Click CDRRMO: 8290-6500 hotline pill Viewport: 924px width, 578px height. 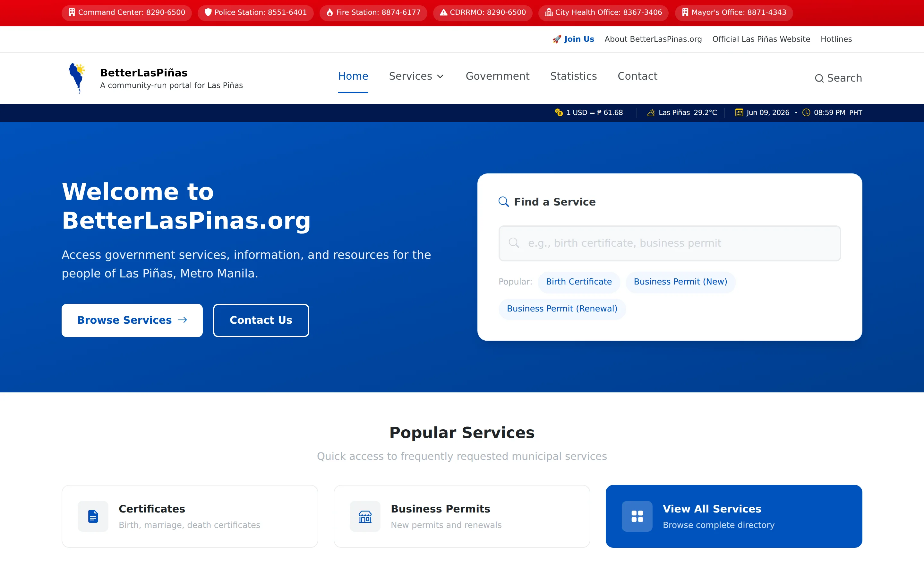coord(483,13)
